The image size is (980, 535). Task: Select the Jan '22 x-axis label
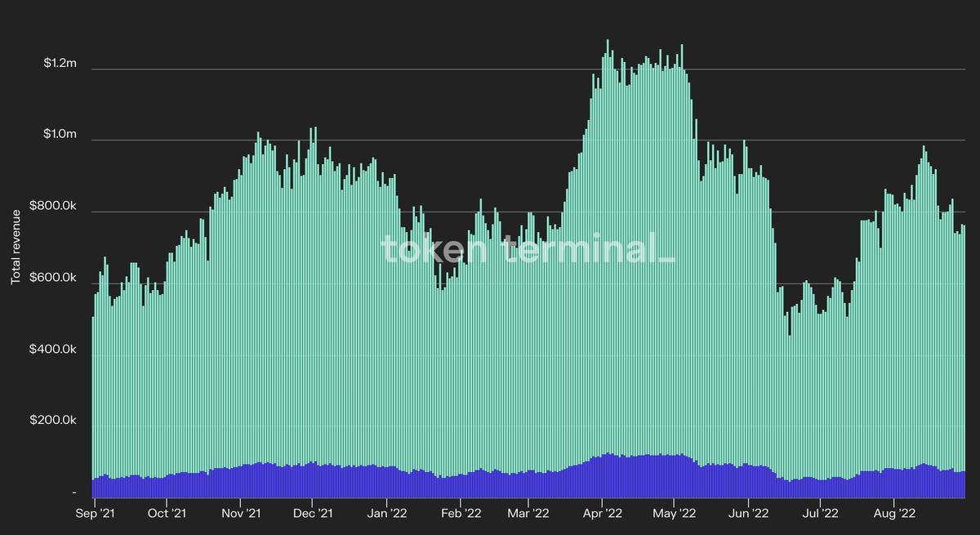click(387, 514)
